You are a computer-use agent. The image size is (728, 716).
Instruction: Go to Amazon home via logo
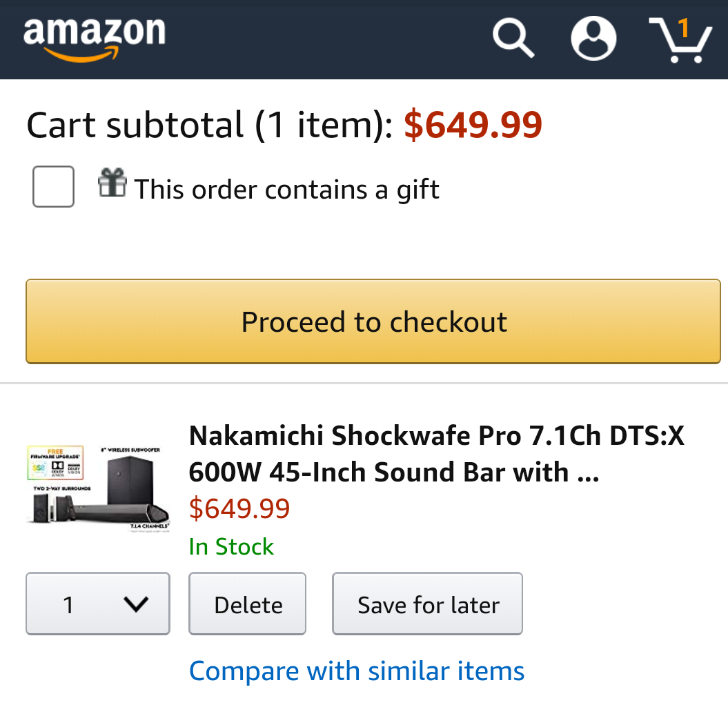[95, 38]
